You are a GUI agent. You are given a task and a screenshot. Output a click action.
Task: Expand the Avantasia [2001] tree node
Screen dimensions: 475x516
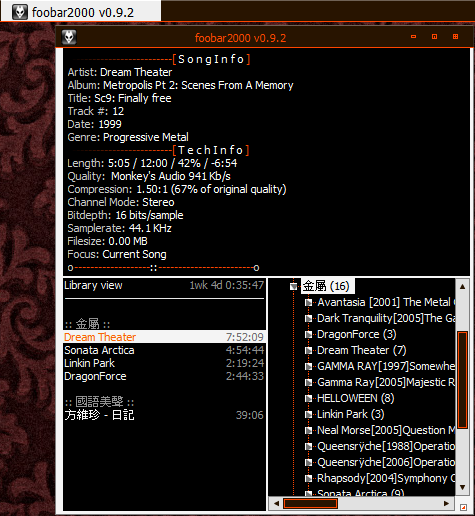[x=309, y=302]
